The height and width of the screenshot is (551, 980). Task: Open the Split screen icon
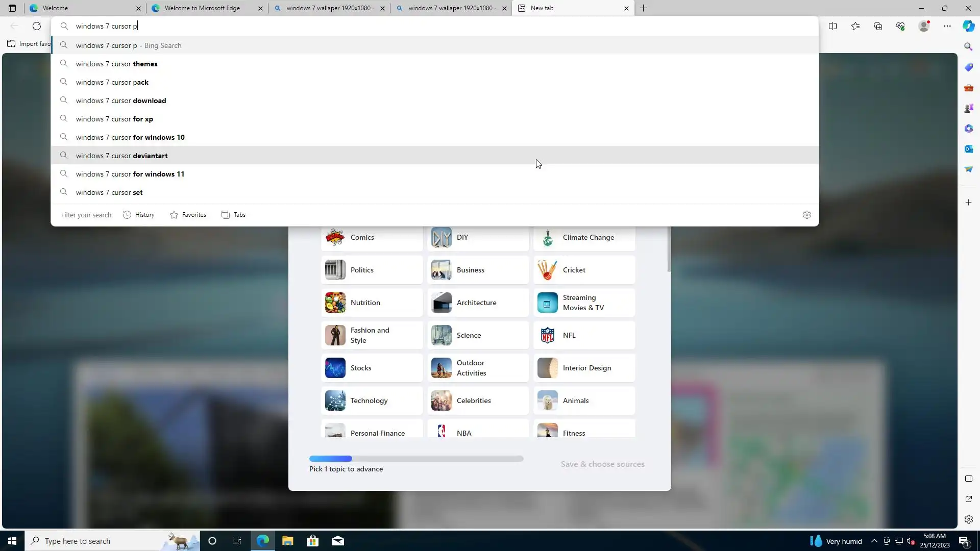[832, 26]
